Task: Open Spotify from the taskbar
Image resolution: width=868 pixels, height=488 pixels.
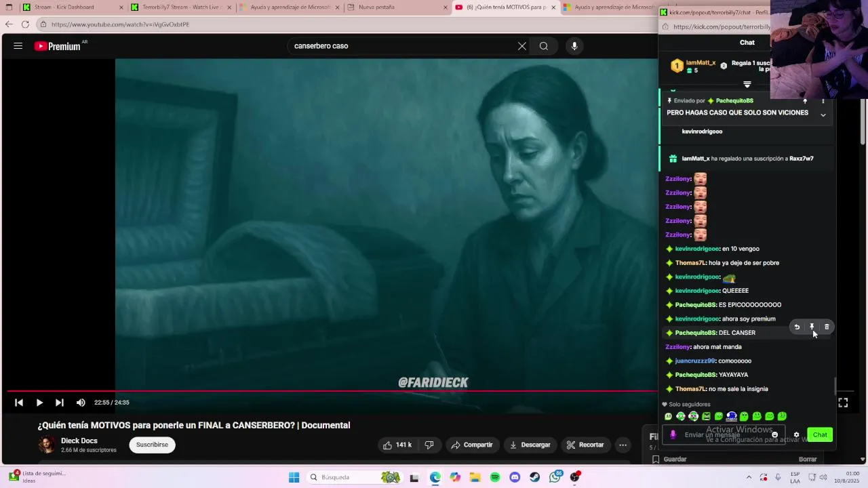Action: [x=495, y=477]
